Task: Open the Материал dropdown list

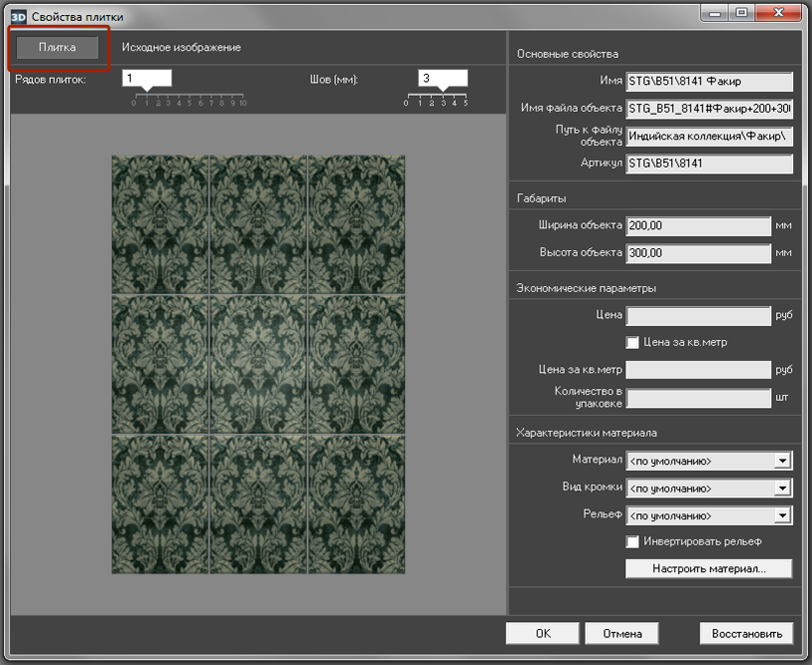Action: click(782, 461)
